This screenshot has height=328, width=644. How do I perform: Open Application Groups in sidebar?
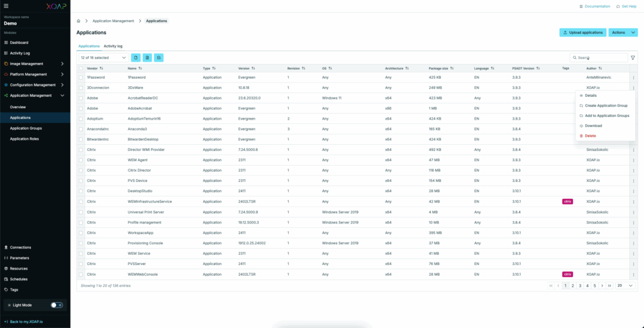point(26,128)
